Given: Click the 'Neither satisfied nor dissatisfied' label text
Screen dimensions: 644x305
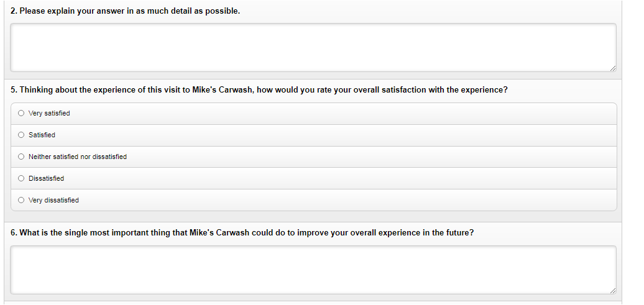Looking at the screenshot, I should coord(78,157).
